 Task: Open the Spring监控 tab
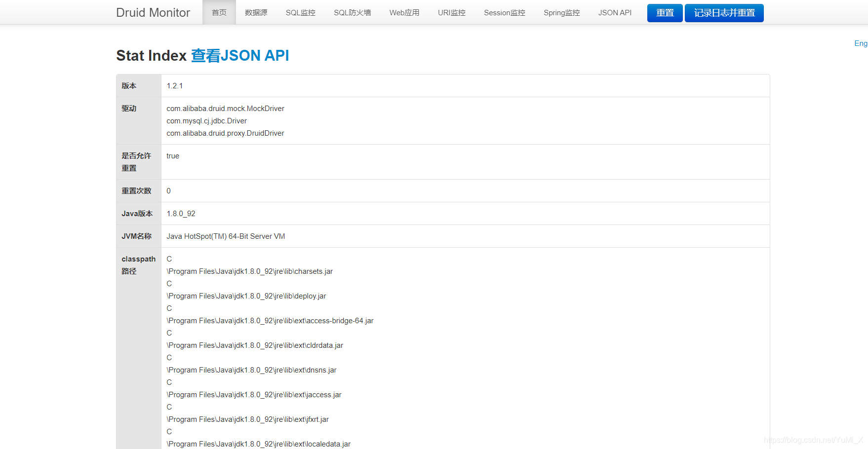[562, 12]
